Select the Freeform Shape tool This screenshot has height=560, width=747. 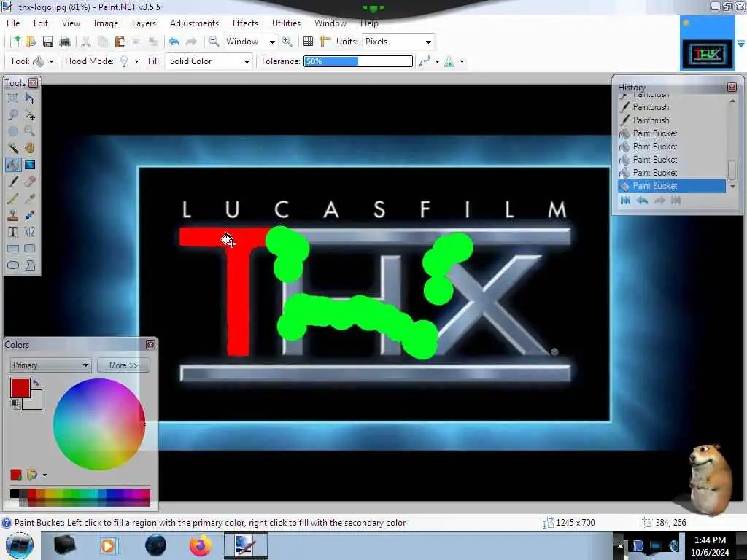(30, 265)
